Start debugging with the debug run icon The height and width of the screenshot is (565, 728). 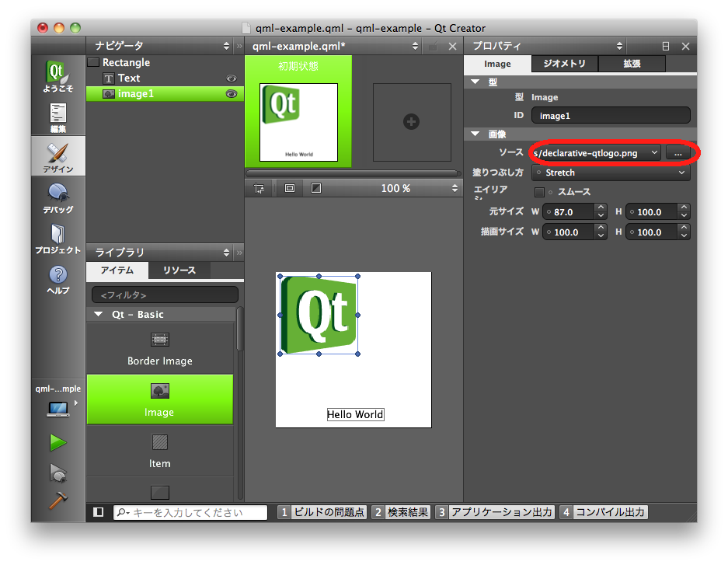[x=57, y=472]
